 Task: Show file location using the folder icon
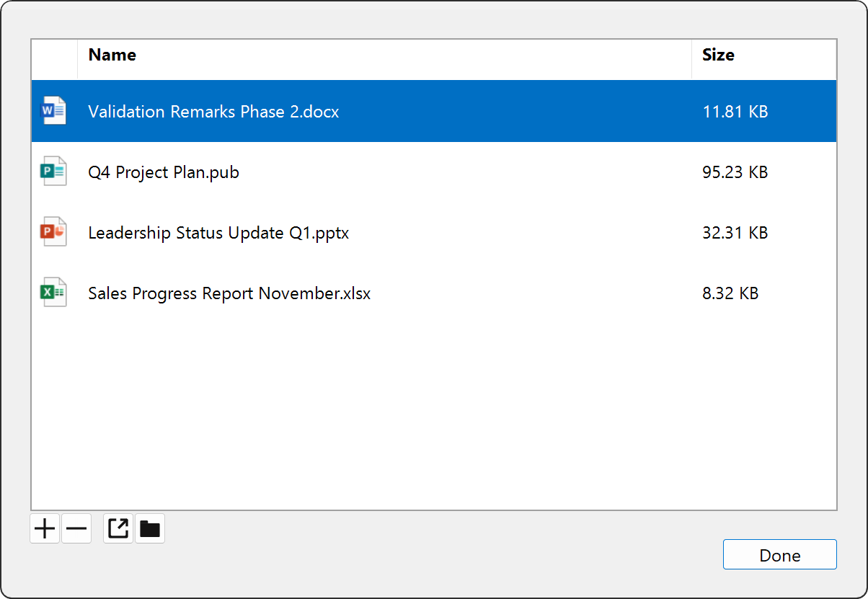150,528
